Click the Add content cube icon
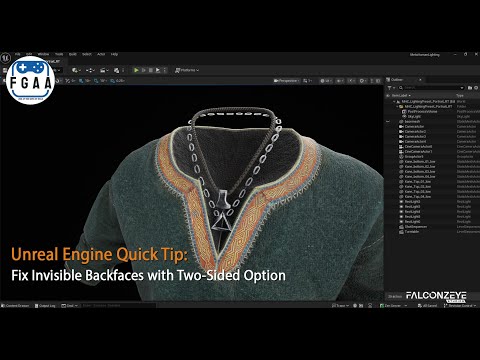Image resolution: width=480 pixels, height=360 pixels. click(76, 70)
